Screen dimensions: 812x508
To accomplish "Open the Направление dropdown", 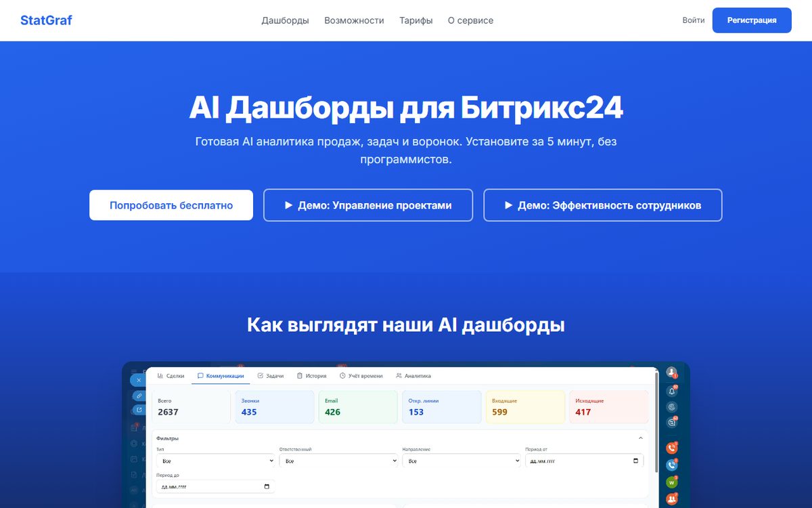I will pos(461,461).
